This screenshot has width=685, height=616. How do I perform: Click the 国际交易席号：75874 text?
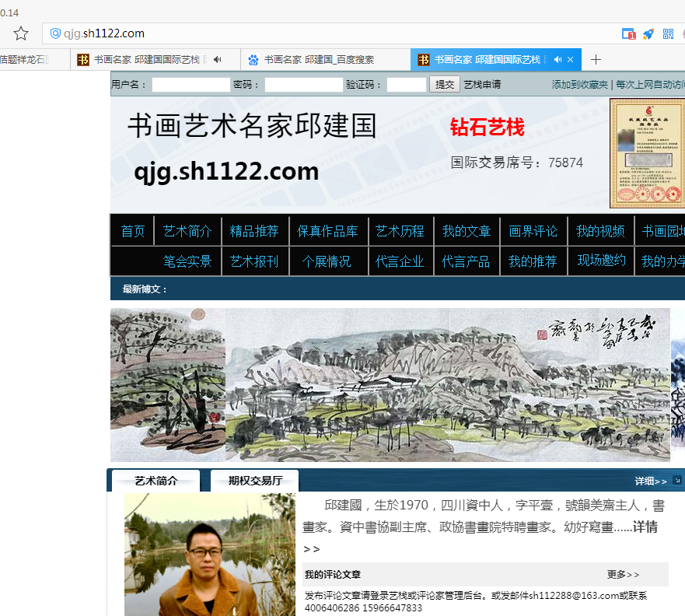pyautogui.click(x=517, y=163)
